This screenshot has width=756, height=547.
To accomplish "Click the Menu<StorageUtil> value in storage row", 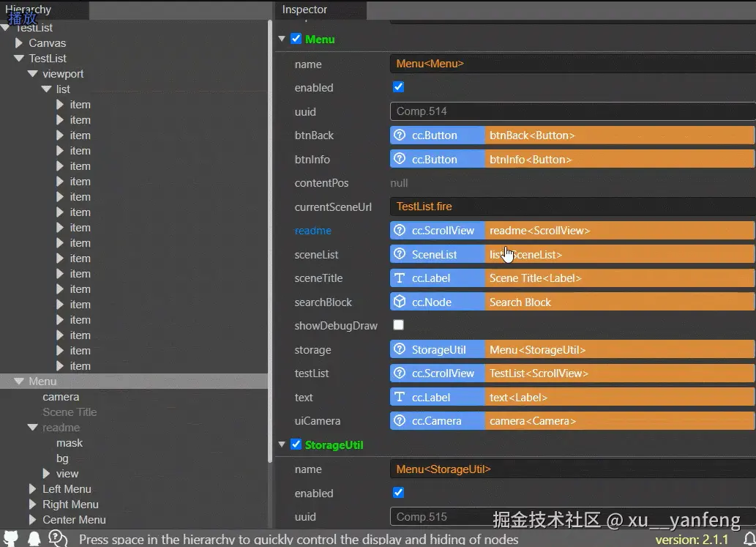I will (620, 350).
